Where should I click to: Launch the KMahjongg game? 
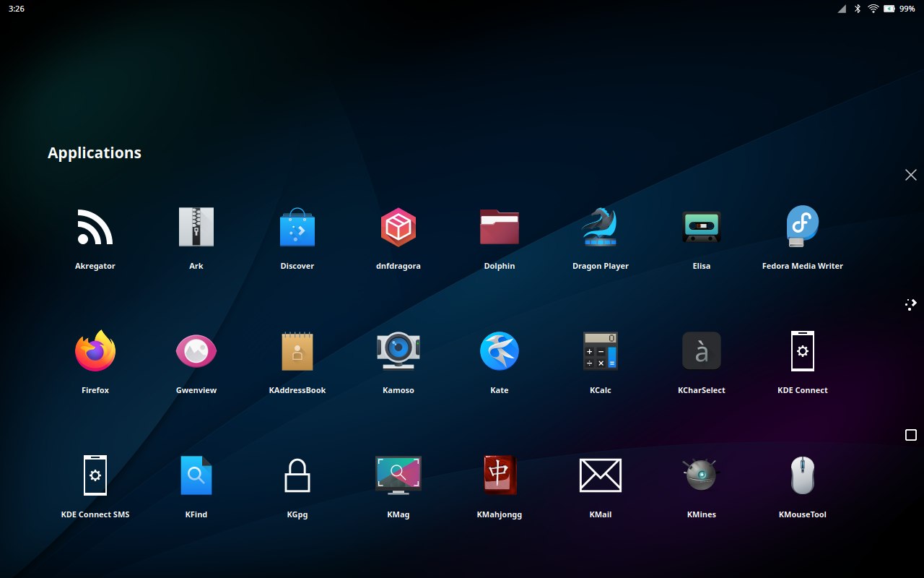(x=500, y=475)
